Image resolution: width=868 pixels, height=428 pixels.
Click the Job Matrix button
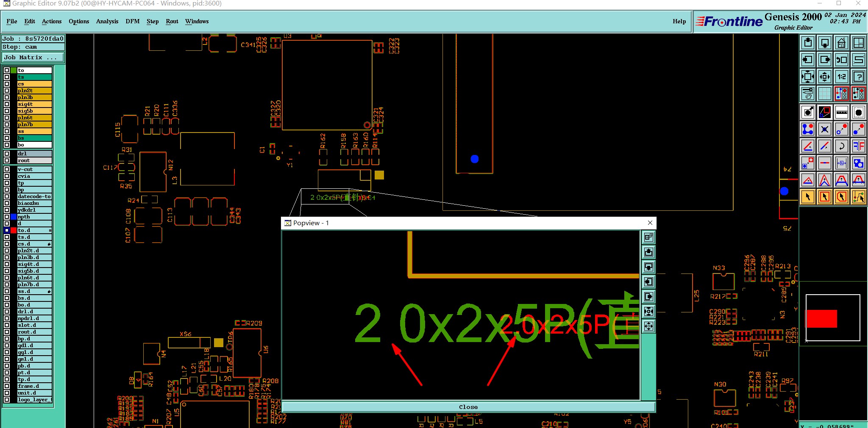coord(33,58)
